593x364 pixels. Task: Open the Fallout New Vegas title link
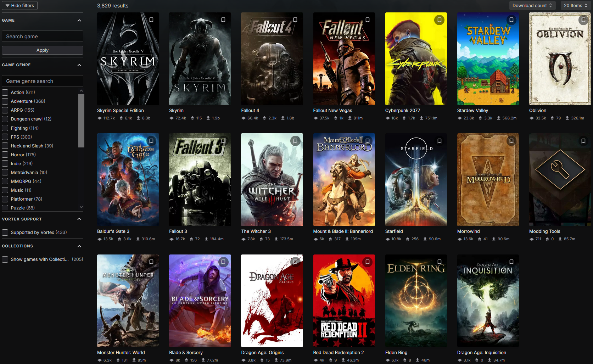332,111
